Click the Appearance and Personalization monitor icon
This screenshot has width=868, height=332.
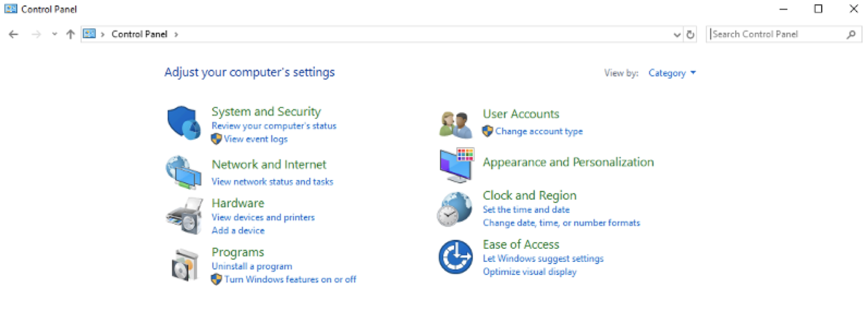[456, 165]
